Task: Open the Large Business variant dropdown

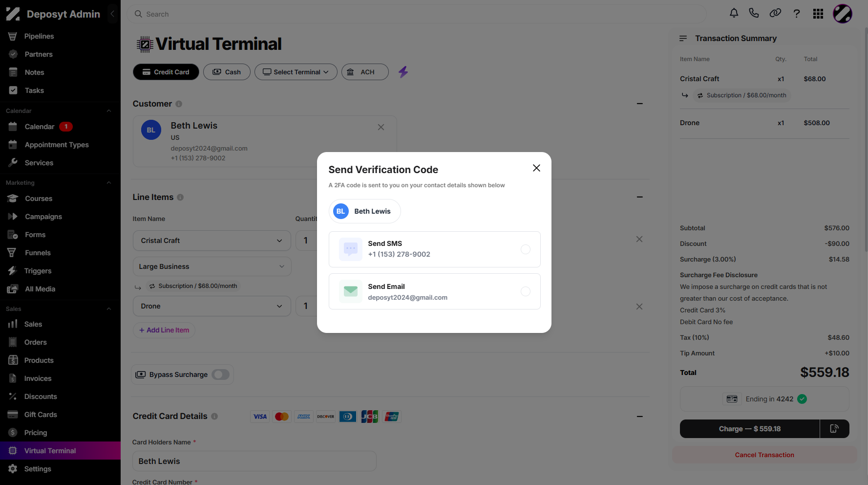Action: [212, 266]
